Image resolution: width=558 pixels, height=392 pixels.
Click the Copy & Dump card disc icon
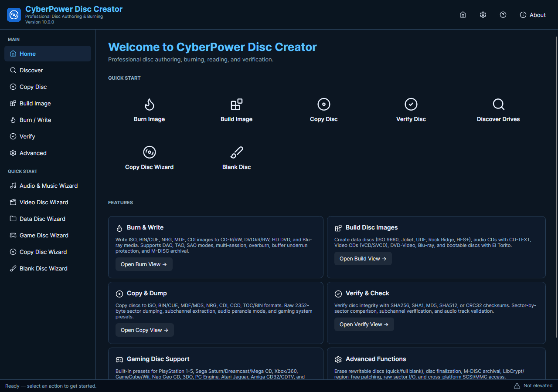[119, 294]
